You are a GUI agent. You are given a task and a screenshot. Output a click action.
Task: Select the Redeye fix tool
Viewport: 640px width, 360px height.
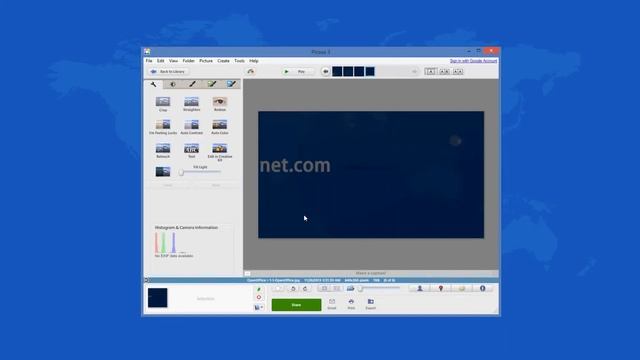coord(220,104)
